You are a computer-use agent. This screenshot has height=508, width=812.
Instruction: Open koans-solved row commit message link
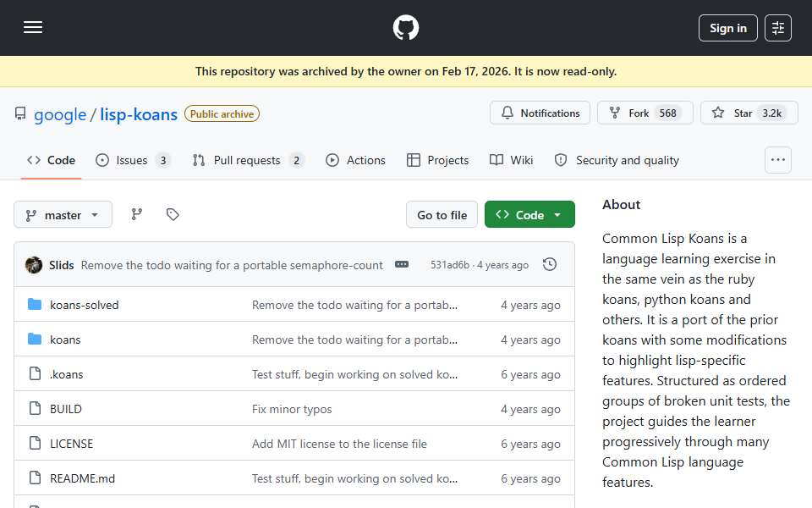[x=354, y=305]
